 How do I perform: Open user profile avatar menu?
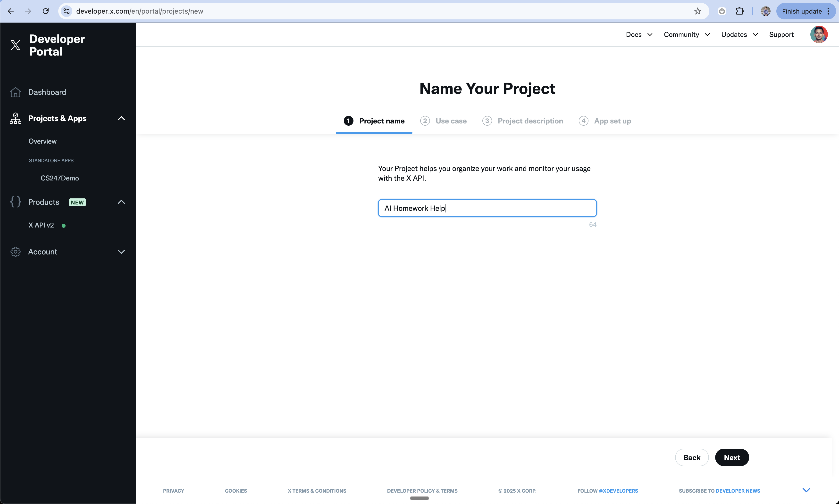point(818,35)
